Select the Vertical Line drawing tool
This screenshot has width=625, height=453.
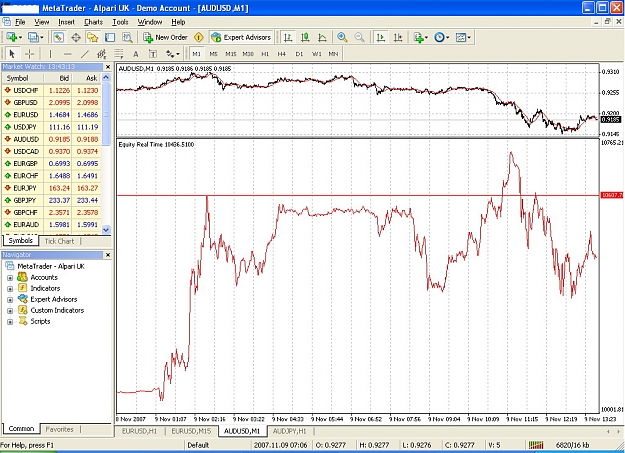(50, 54)
